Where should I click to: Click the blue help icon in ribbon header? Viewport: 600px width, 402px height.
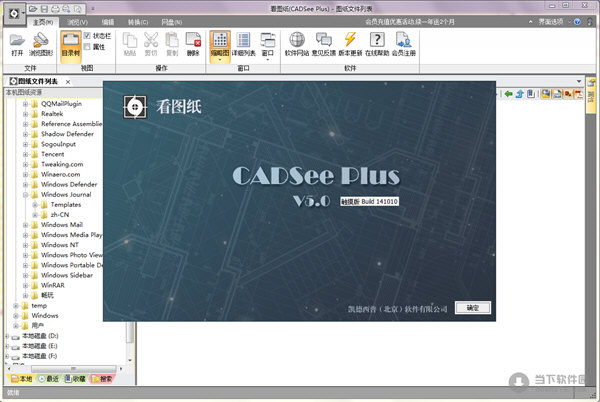[577, 22]
